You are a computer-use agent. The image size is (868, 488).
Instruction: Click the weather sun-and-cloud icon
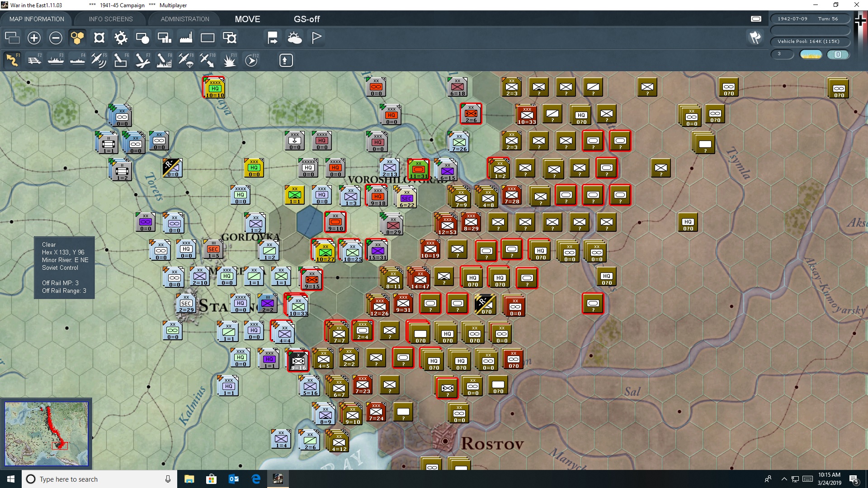click(295, 38)
